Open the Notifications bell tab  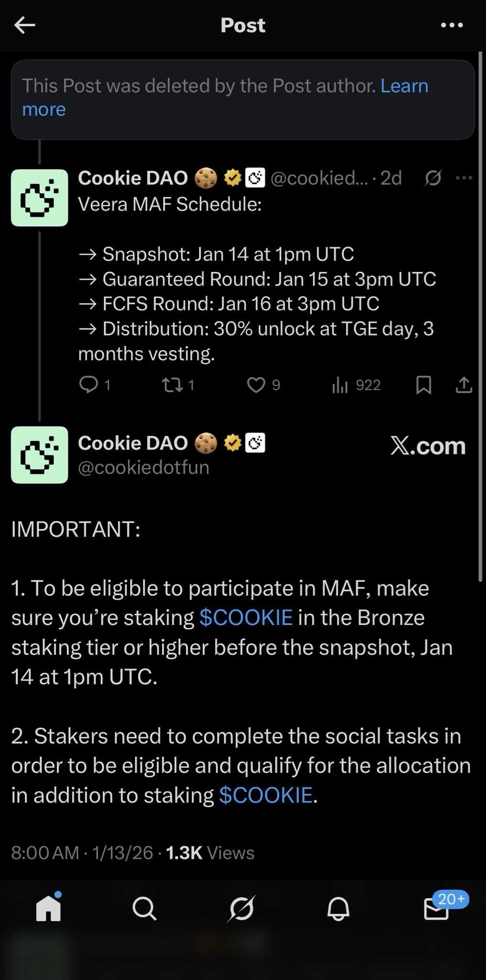pyautogui.click(x=338, y=908)
